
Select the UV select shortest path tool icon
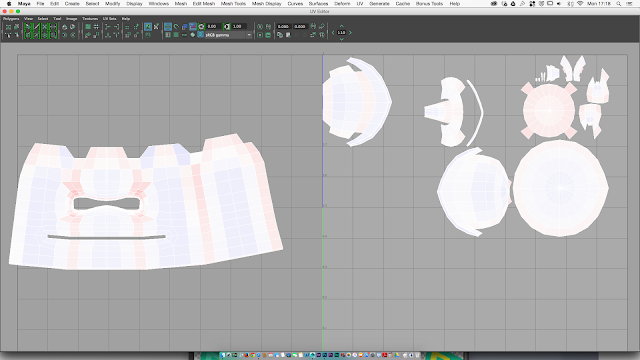pos(17,35)
